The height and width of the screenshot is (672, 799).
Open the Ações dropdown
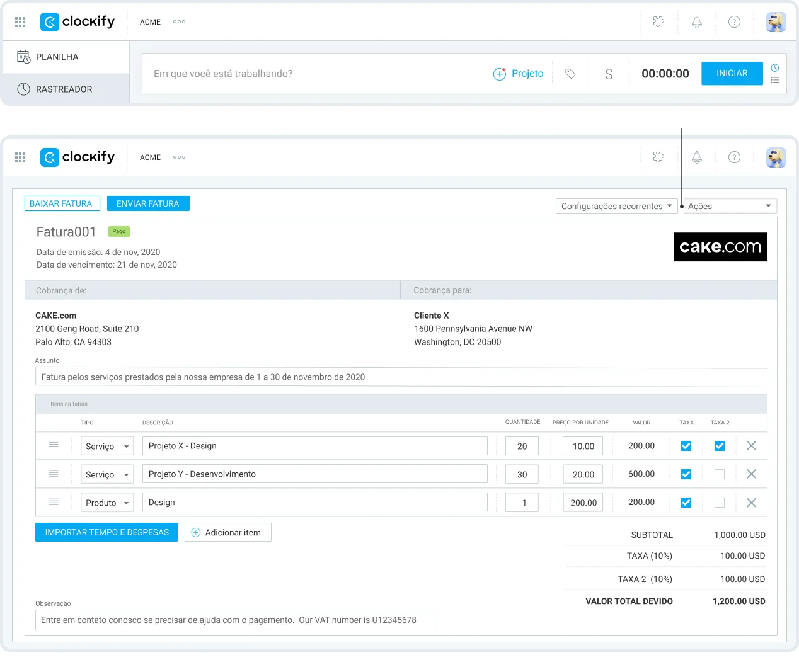pos(730,205)
